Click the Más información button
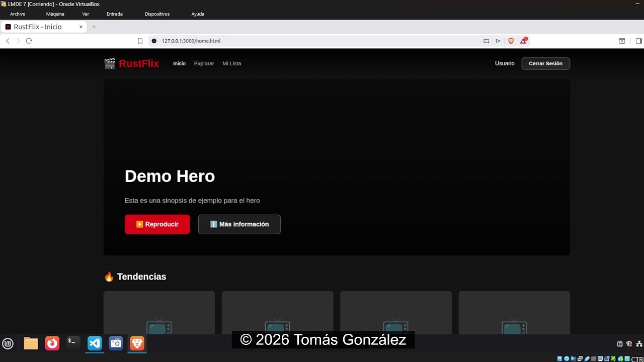 239,224
